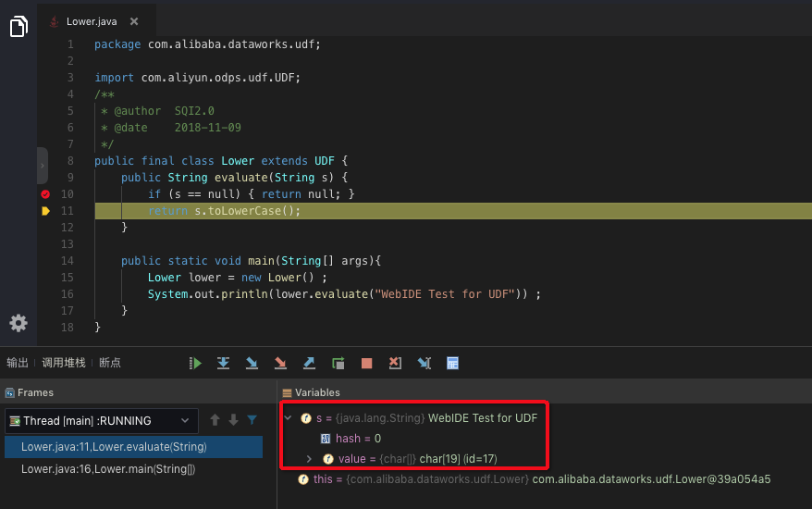Close the Lower.java tab
Screen dimensions: 812x509
(134, 21)
